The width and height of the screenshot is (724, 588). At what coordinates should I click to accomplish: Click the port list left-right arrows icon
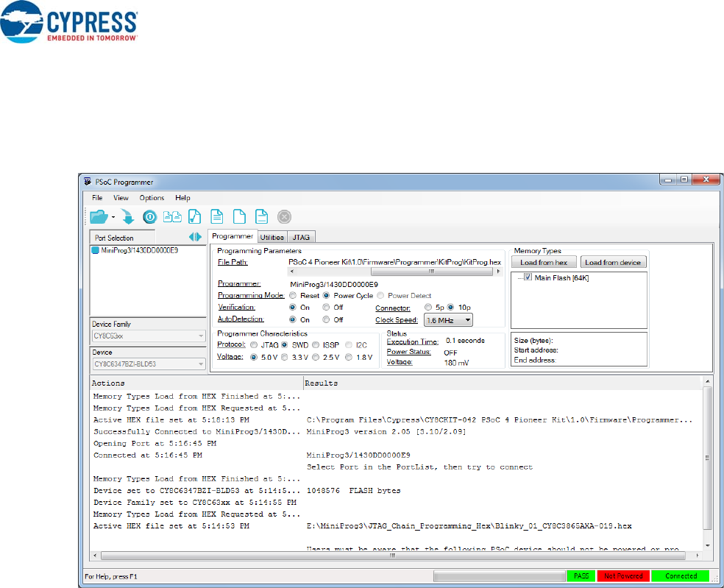(195, 237)
